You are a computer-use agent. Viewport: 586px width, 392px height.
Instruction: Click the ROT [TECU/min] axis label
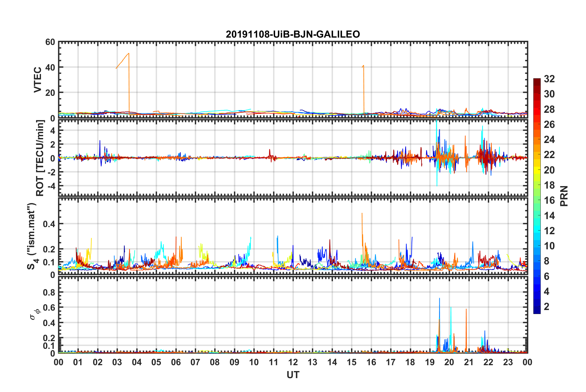pos(40,158)
